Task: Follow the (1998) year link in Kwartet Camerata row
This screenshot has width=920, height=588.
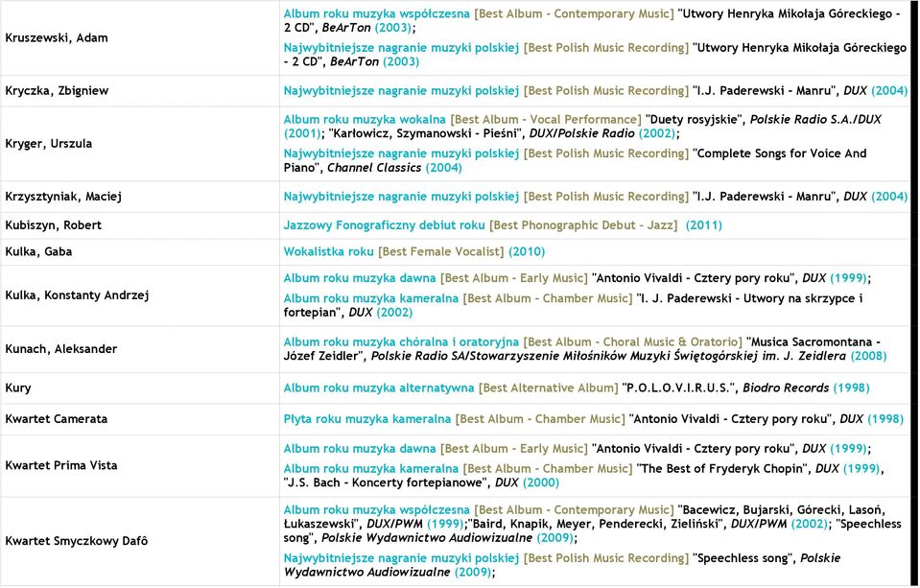Action: click(x=885, y=419)
